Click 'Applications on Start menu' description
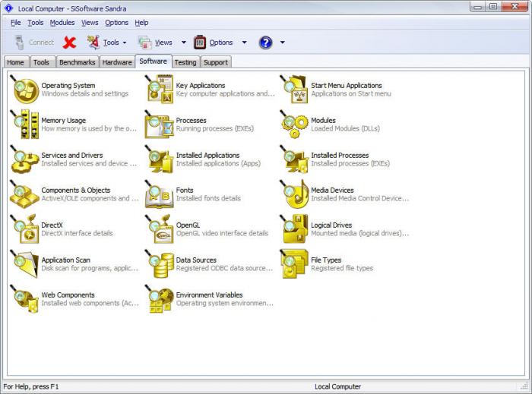The width and height of the screenshot is (532, 394). coord(351,94)
